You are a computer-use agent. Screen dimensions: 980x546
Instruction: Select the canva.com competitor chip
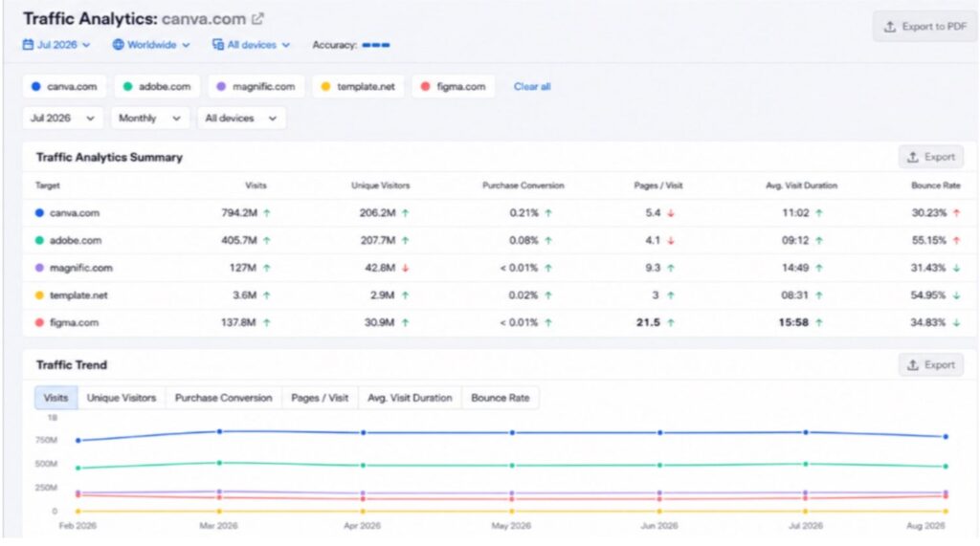(x=64, y=87)
